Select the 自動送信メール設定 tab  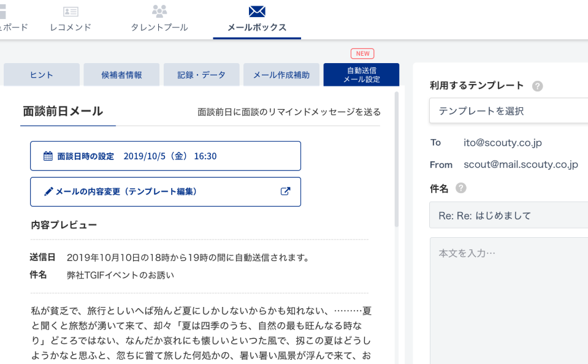(362, 75)
